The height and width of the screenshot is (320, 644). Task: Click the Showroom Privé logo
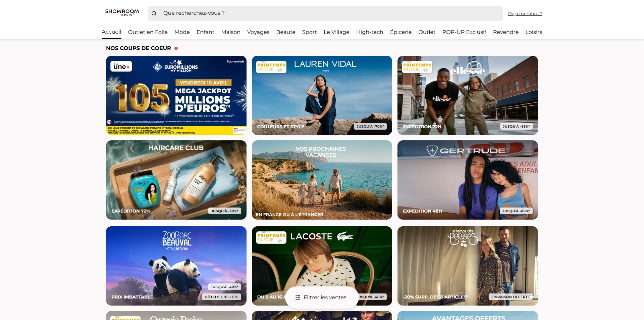click(x=122, y=13)
